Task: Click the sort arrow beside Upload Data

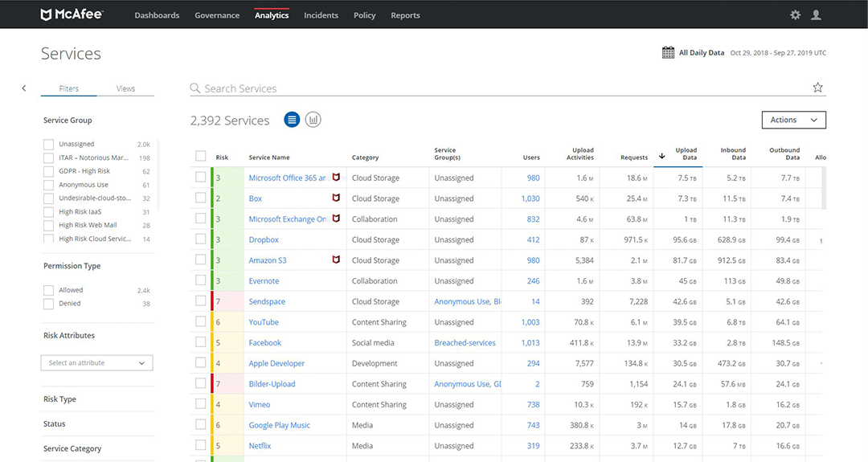Action: tap(661, 156)
